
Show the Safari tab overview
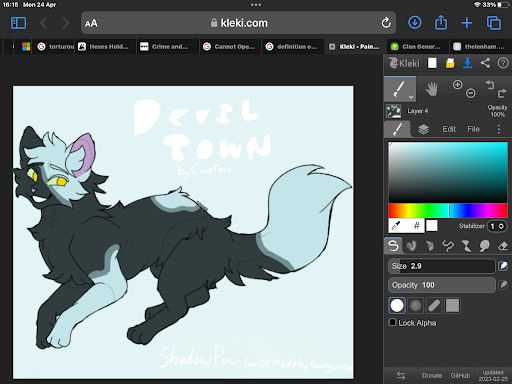(x=494, y=23)
